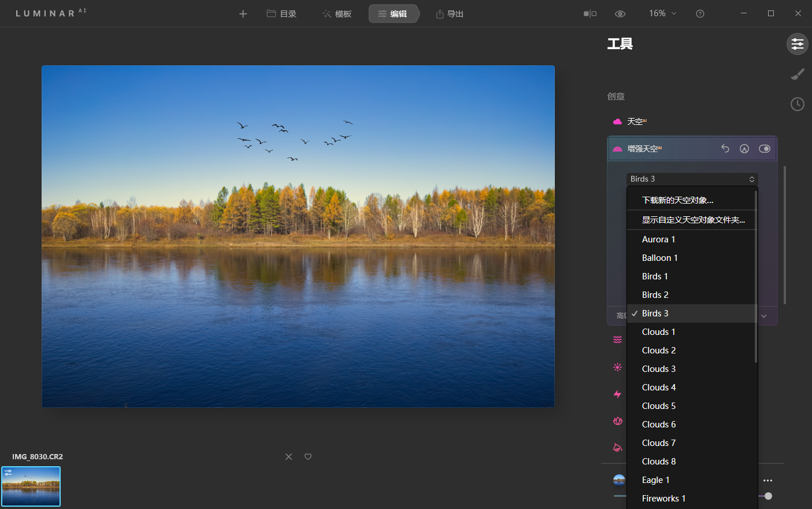Viewport: 812px width, 509px height.
Task: Click the tools sliders icon in sidebar
Action: point(798,44)
